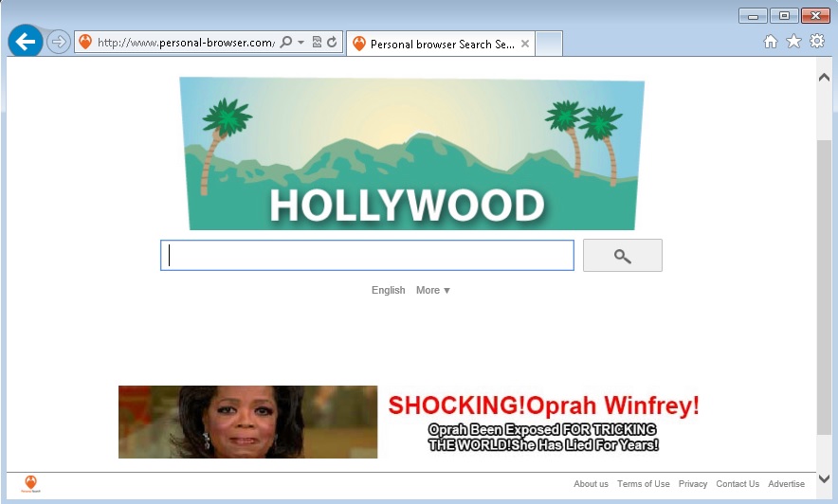The image size is (838, 504).
Task: Minimize the browser window
Action: tap(753, 16)
